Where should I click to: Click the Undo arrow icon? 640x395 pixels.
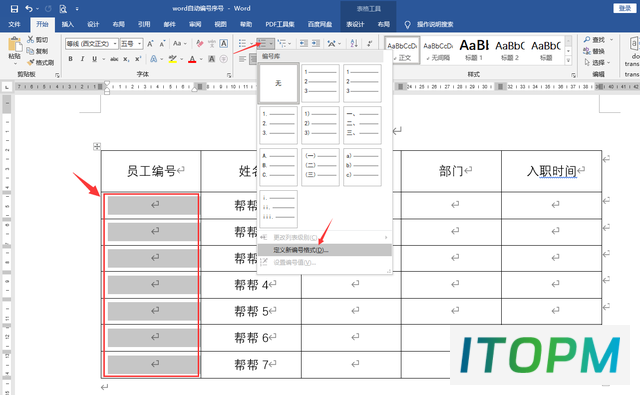click(x=29, y=9)
